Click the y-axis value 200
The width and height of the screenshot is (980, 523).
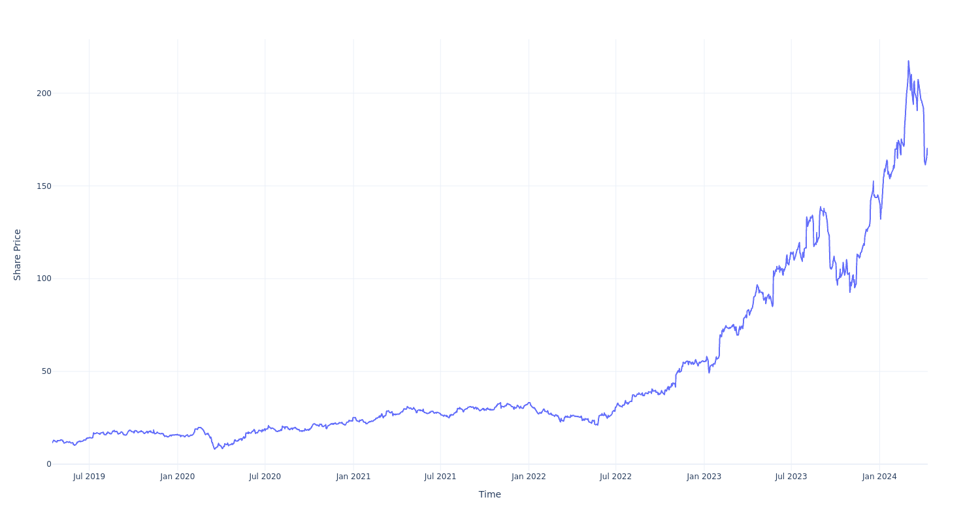pos(44,93)
